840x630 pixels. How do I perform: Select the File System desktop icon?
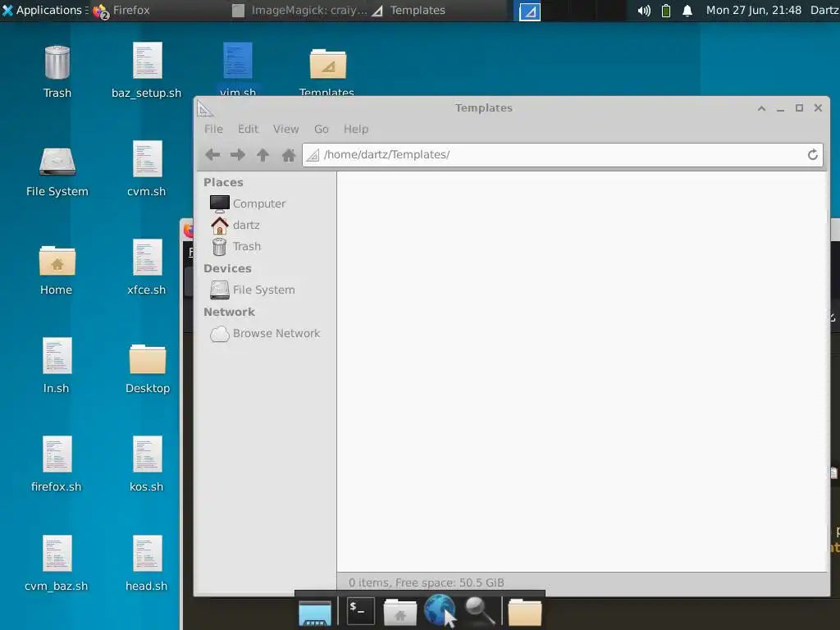[57, 171]
